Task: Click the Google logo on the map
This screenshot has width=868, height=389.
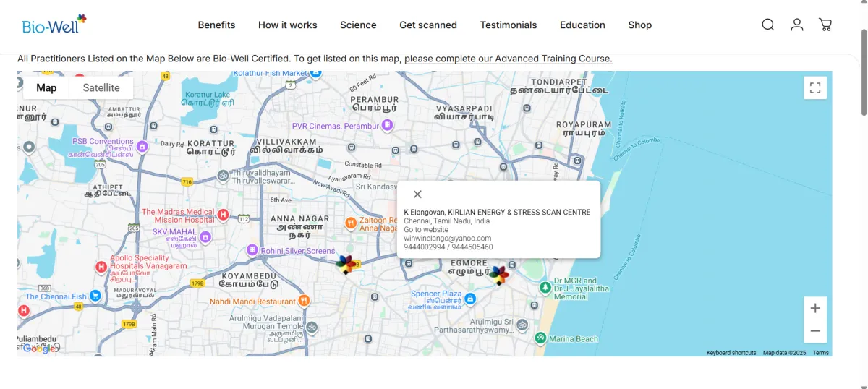Action: point(39,349)
